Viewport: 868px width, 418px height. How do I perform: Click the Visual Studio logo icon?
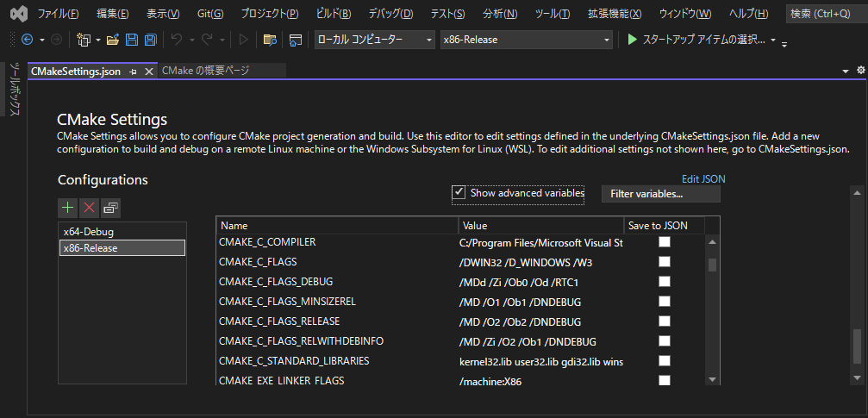20,13
